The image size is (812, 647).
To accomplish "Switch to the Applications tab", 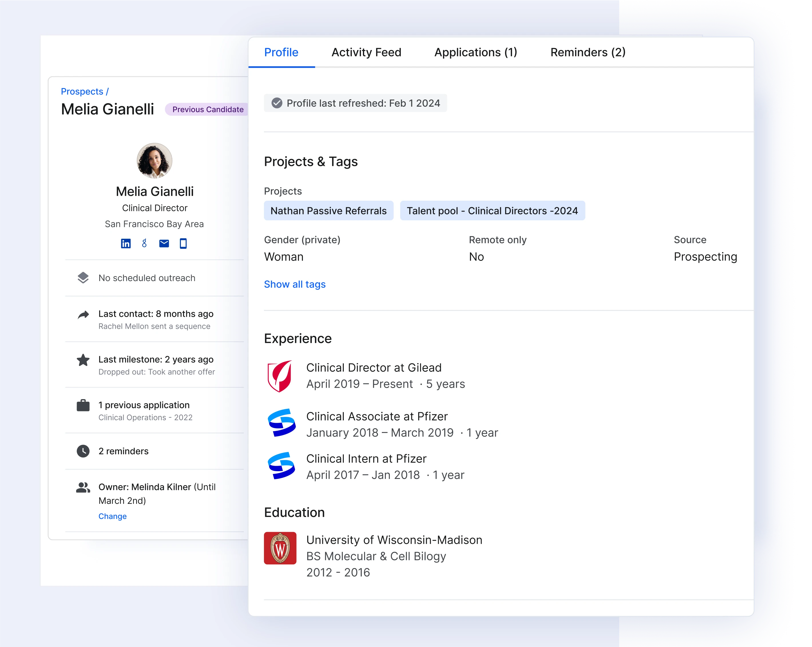I will pos(475,52).
